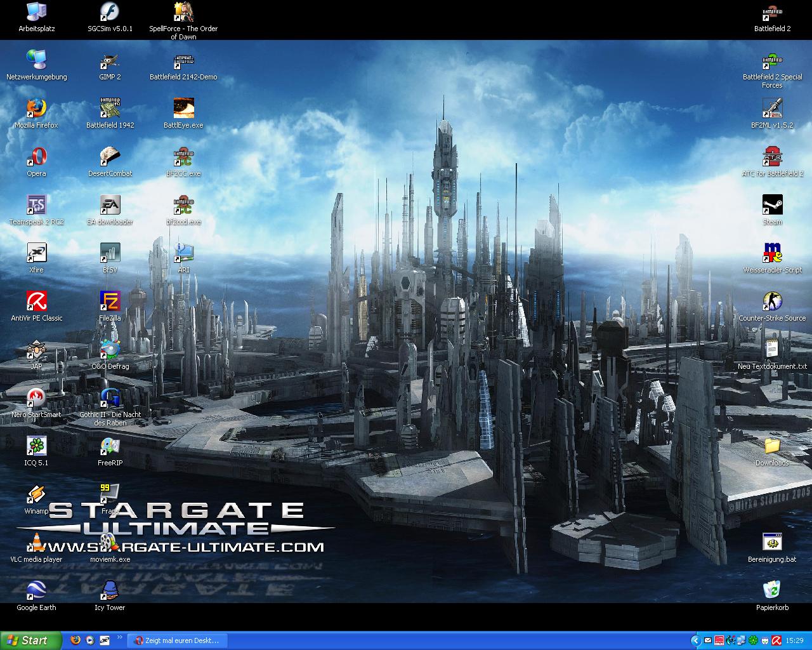Click the taskbar clock showing 15:29
Viewport: 812px width, 650px height.
[x=794, y=641]
